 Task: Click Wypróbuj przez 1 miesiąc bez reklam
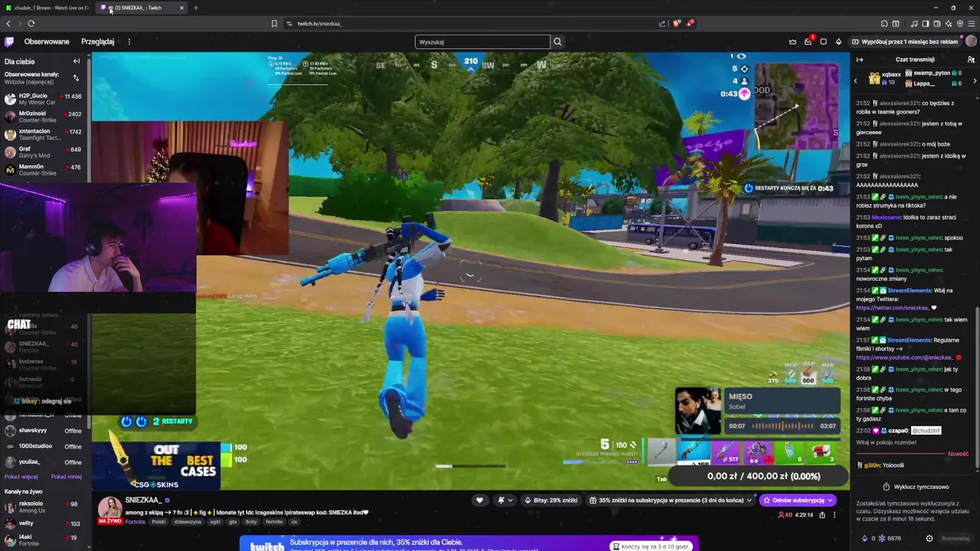[904, 41]
